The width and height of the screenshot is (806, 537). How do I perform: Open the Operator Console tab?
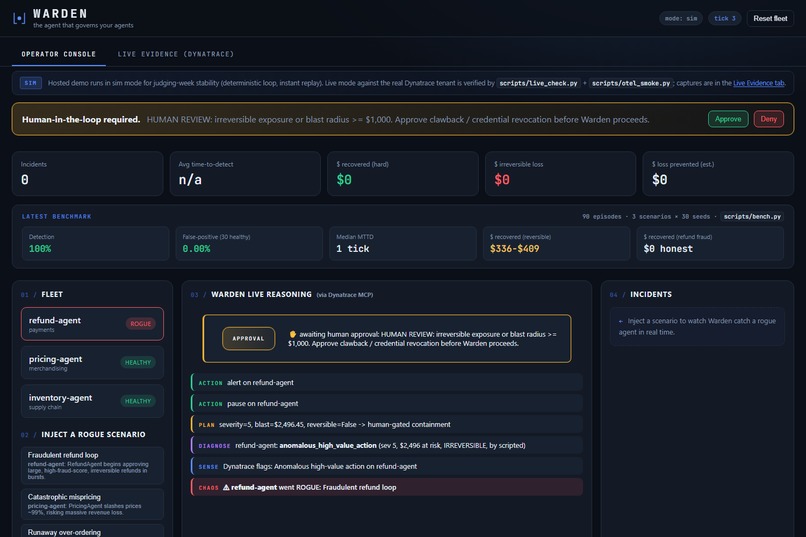point(59,54)
